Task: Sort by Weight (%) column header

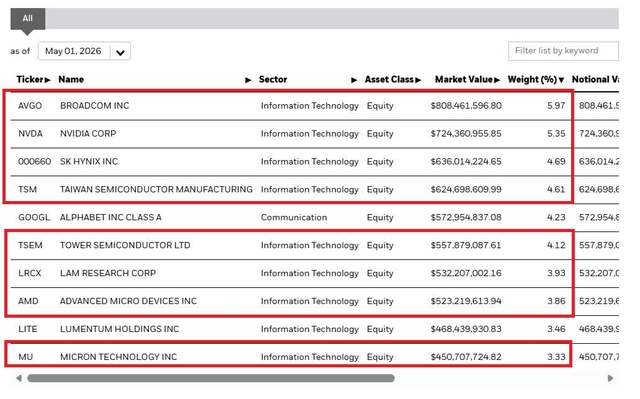Action: [536, 80]
